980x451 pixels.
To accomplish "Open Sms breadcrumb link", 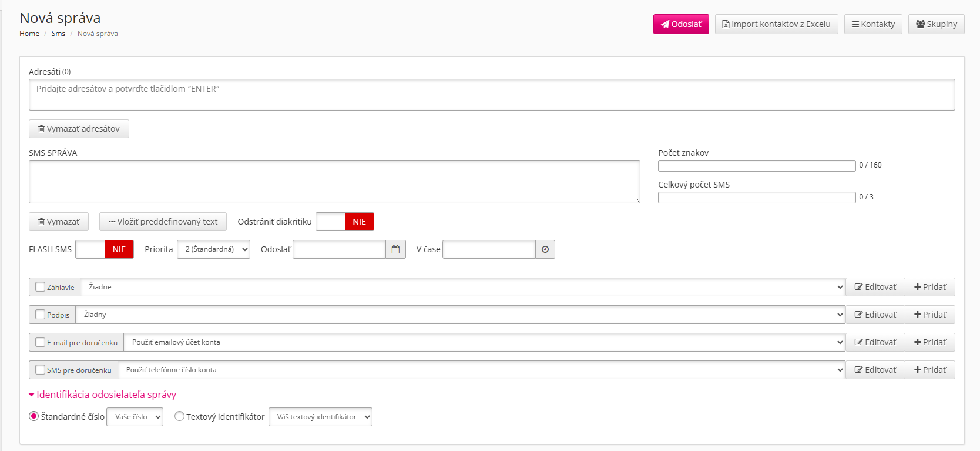I will coord(58,34).
